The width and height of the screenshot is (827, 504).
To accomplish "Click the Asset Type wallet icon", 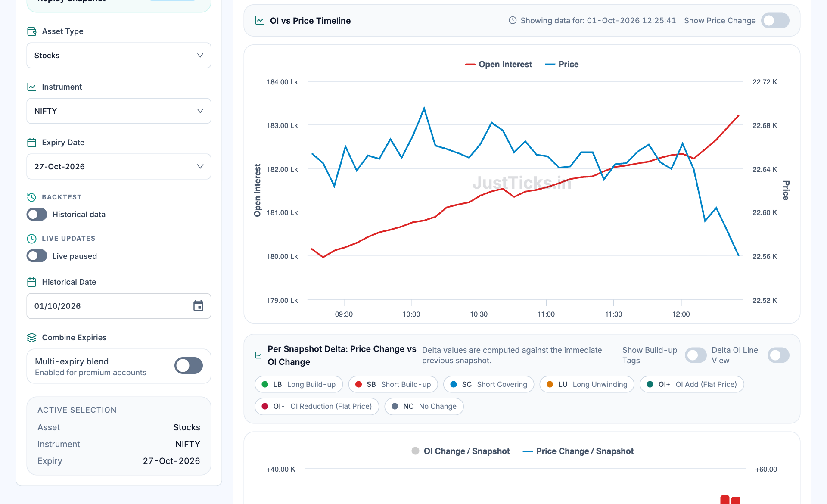I will 32,31.
